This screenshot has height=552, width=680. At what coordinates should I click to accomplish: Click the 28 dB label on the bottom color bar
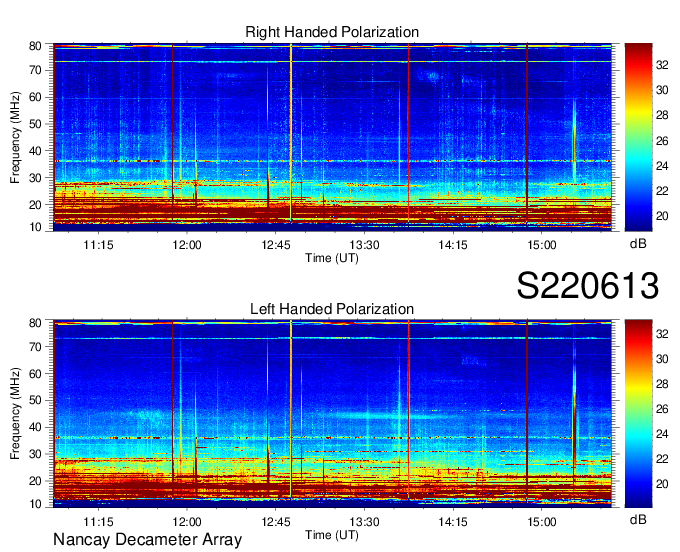click(662, 384)
